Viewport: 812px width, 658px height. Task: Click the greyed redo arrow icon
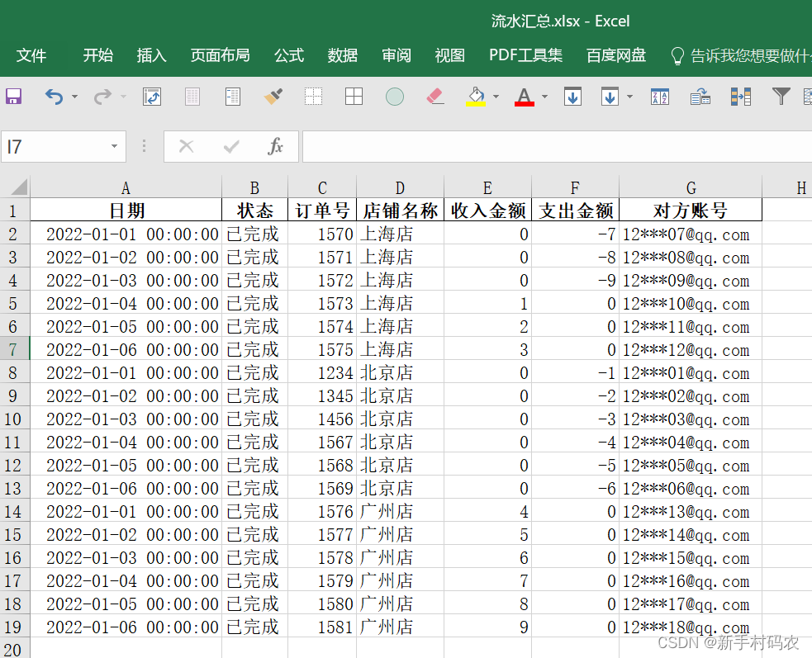click(102, 97)
